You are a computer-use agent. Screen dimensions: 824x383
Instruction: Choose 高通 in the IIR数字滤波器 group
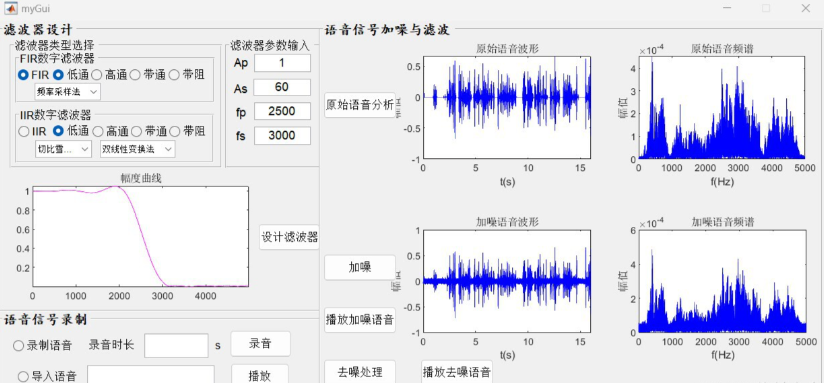(97, 131)
